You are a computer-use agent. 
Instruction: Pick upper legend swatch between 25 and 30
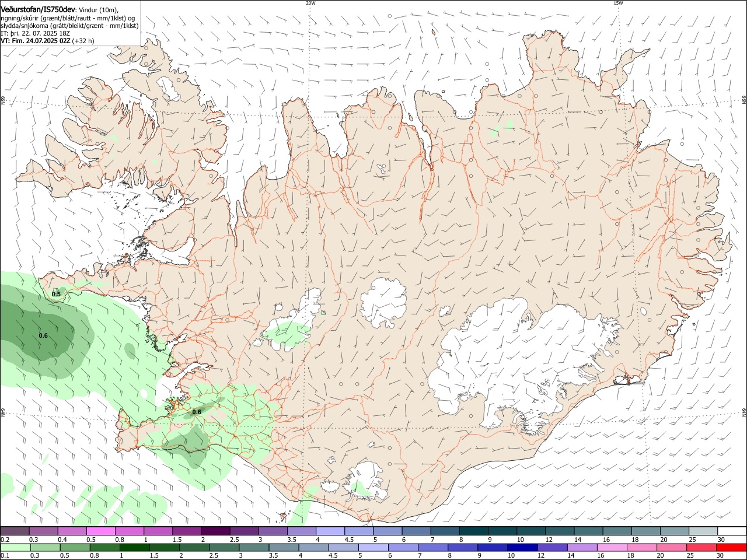tap(702, 531)
